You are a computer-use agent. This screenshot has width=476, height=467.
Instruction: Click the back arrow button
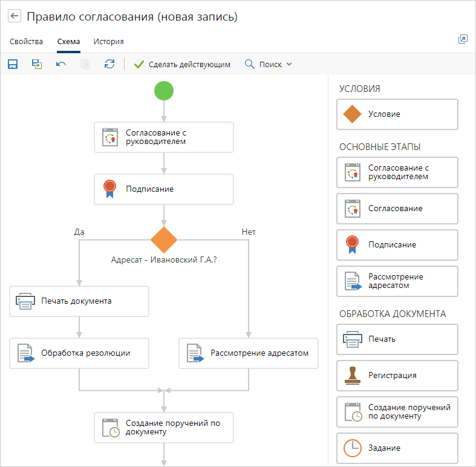(x=15, y=16)
